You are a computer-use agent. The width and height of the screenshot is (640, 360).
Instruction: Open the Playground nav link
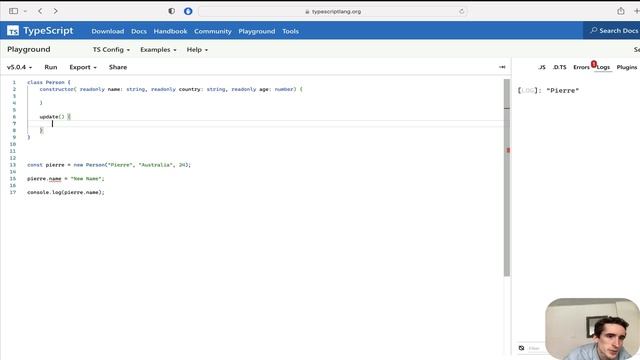coord(257,31)
